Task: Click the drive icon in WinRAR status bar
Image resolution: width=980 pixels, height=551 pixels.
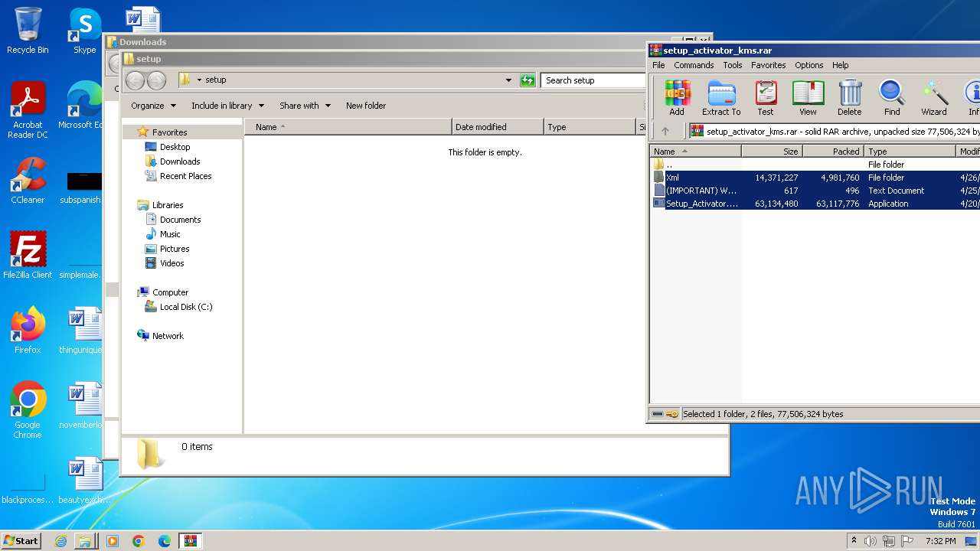Action: tap(658, 414)
